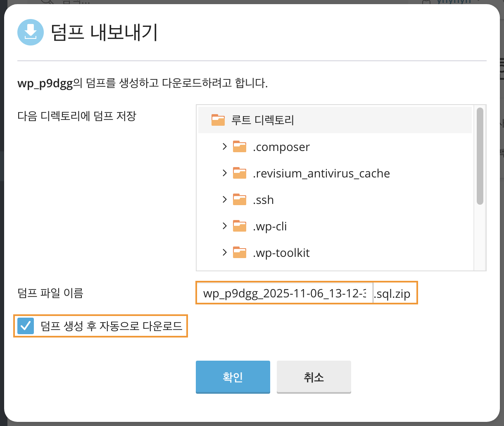Uncheck auto-download after dump creation checkbox

coord(26,326)
